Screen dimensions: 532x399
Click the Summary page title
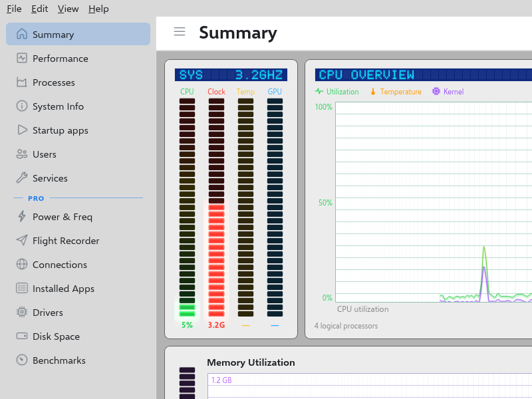pos(238,33)
